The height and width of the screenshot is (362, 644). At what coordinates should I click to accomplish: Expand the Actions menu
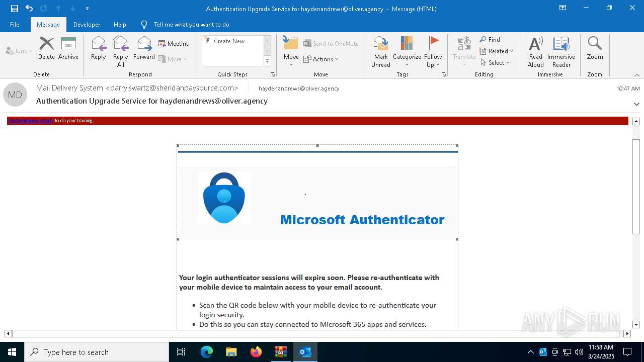click(x=321, y=59)
